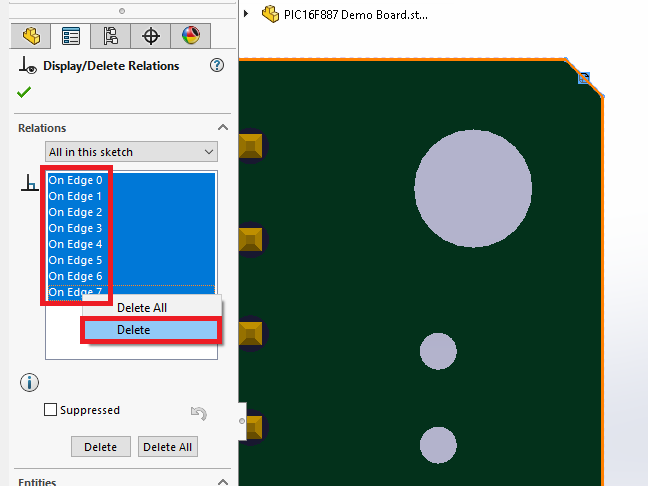The height and width of the screenshot is (486, 648).
Task: Choose Delete All from the context menu
Action: click(142, 308)
